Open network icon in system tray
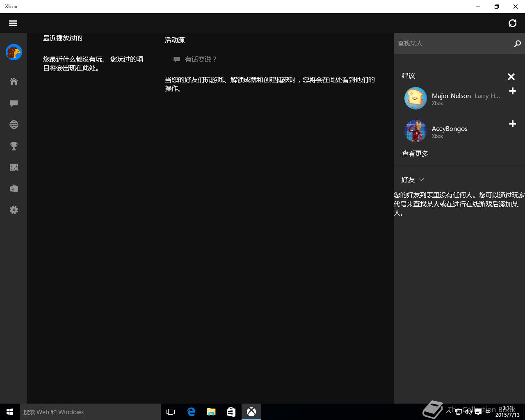Screen dimensions: 525x420 click(459, 412)
